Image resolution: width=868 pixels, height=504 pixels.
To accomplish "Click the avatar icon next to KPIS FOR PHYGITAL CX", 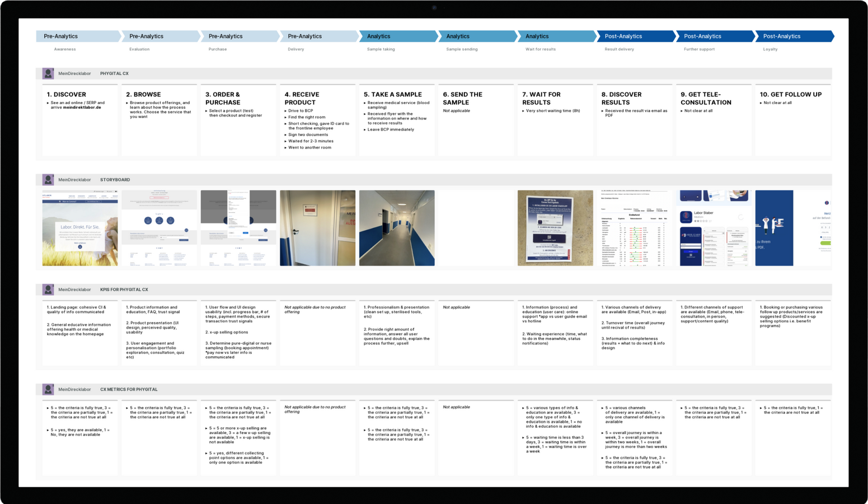I will (48, 289).
